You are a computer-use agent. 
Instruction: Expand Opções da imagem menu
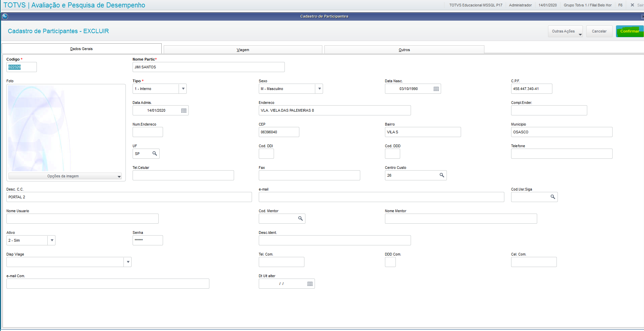(65, 176)
